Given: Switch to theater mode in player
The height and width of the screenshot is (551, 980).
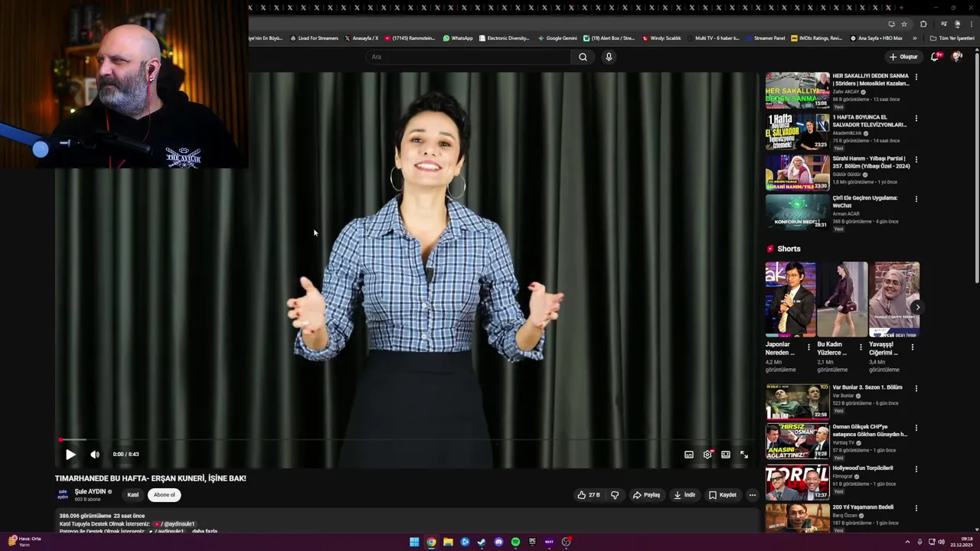Looking at the screenshot, I should tap(726, 455).
